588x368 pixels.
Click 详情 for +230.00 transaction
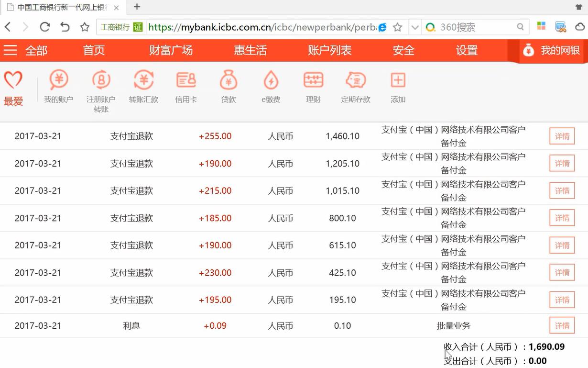coord(562,273)
